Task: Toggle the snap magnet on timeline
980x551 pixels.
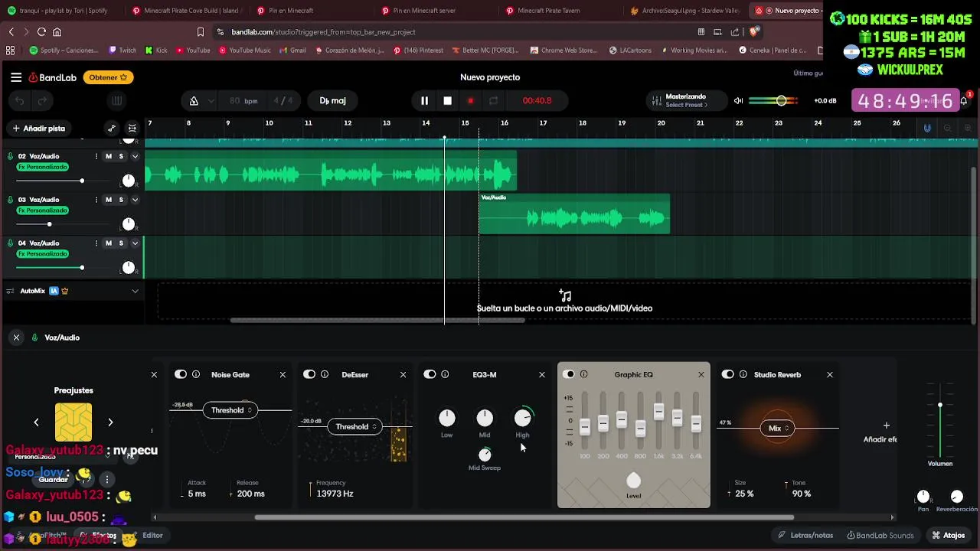Action: pyautogui.click(x=927, y=128)
